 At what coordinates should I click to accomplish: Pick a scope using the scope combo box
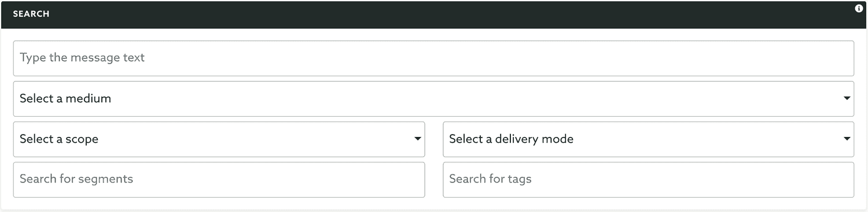219,139
